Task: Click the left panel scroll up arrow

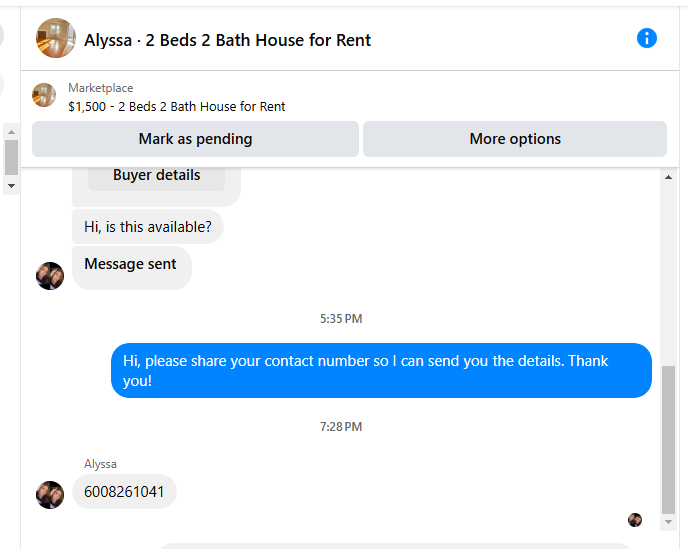Action: (11, 132)
